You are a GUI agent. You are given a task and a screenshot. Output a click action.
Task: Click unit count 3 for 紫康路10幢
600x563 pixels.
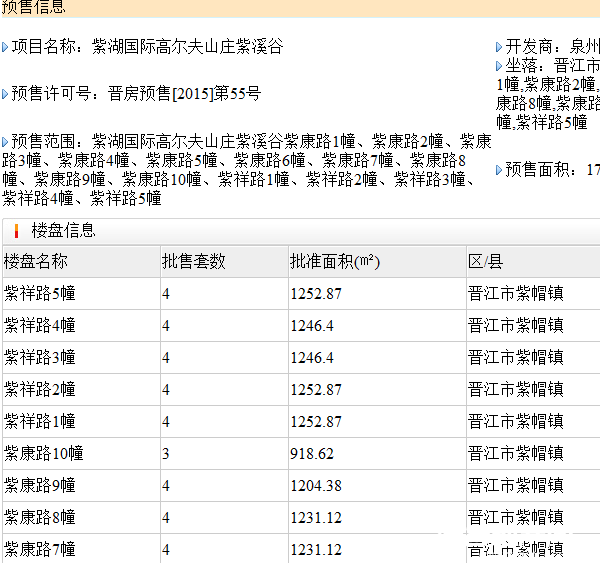165,454
